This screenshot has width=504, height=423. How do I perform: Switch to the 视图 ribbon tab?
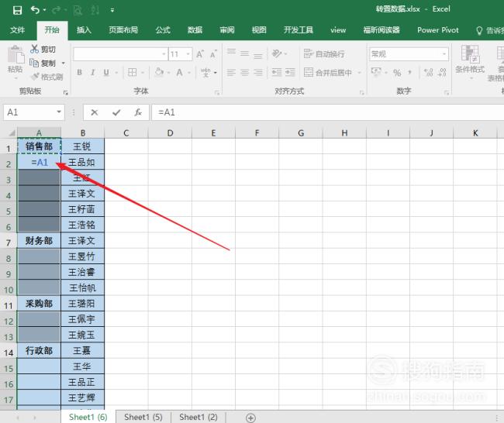[259, 30]
